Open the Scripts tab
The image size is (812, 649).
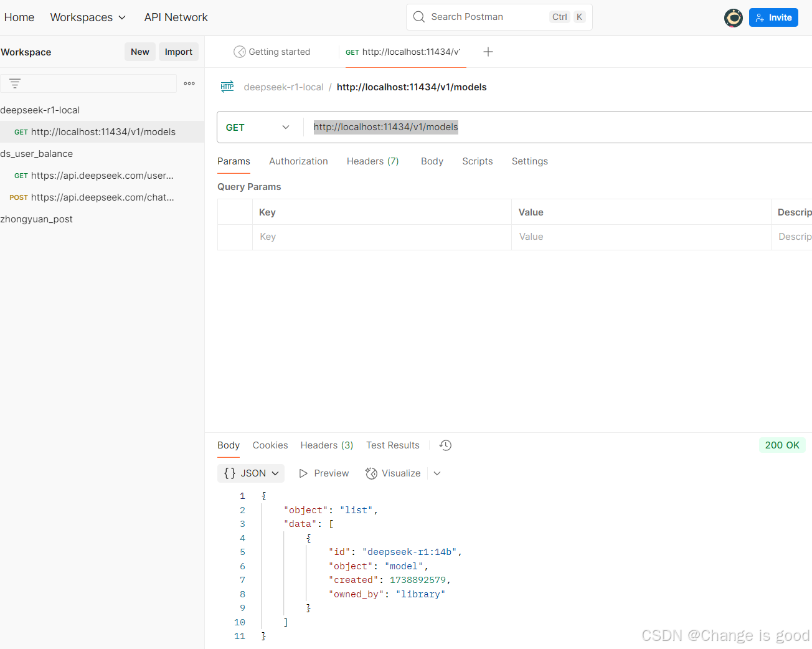pyautogui.click(x=478, y=161)
